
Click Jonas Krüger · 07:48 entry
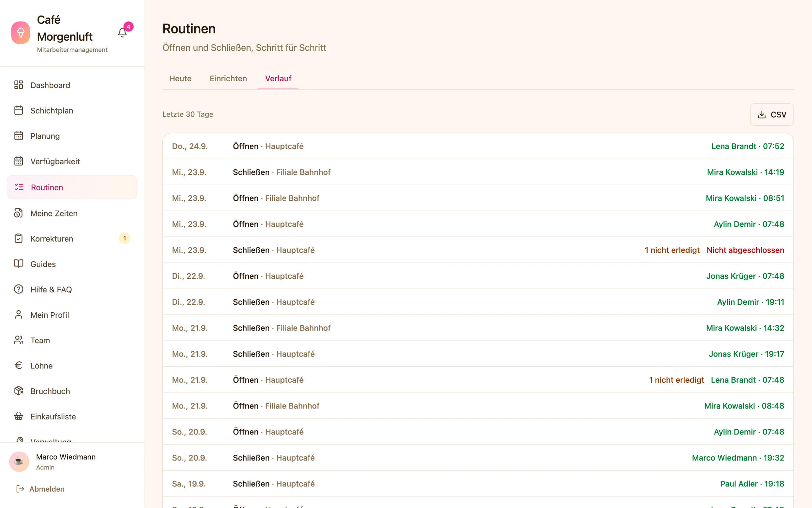coord(745,276)
